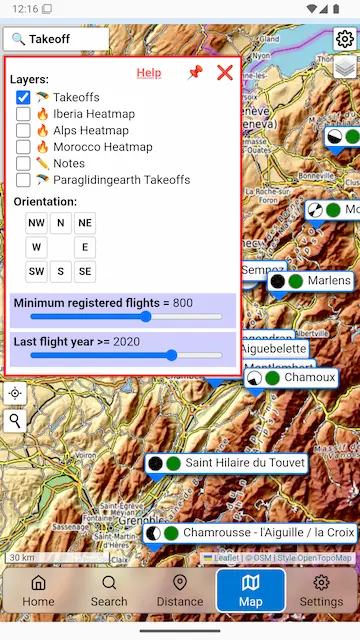
Task: Go to the Home tab
Action: tap(38, 591)
